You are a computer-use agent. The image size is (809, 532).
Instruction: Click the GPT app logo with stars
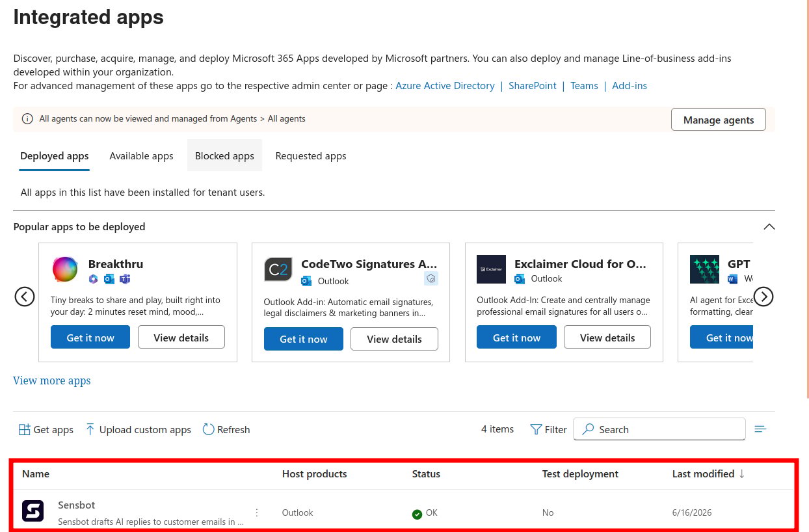click(704, 269)
